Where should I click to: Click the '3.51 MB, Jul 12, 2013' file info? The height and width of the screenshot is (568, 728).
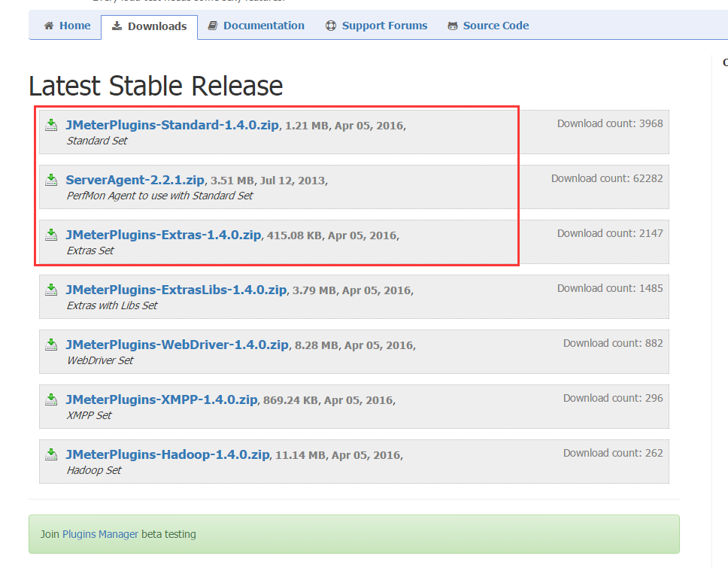pos(268,181)
